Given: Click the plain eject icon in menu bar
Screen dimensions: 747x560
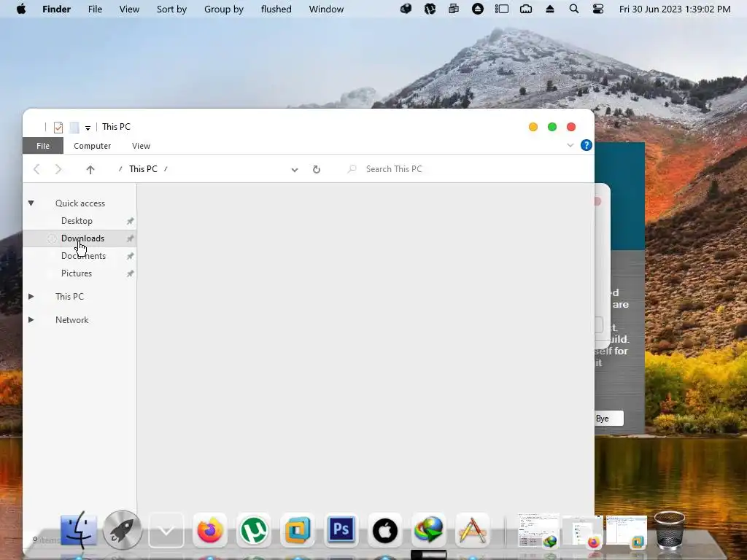Looking at the screenshot, I should coord(550,9).
